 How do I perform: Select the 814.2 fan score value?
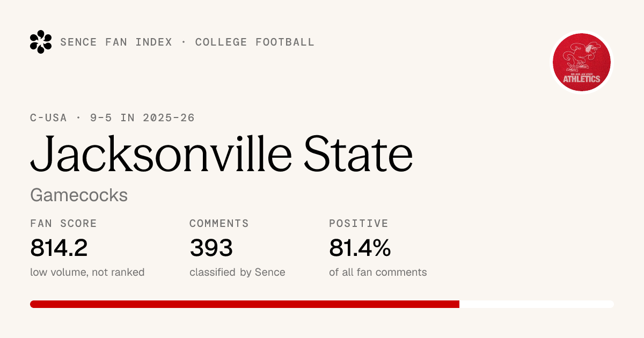tap(58, 248)
